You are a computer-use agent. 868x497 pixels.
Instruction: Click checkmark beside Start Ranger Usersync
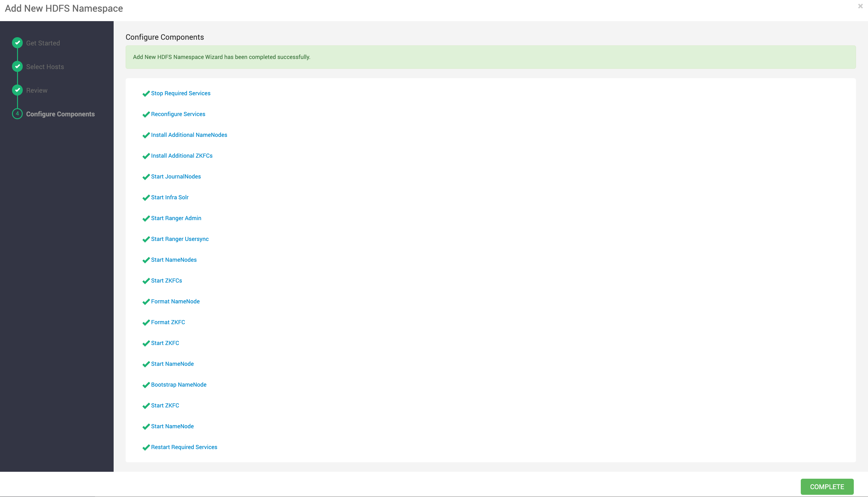146,239
